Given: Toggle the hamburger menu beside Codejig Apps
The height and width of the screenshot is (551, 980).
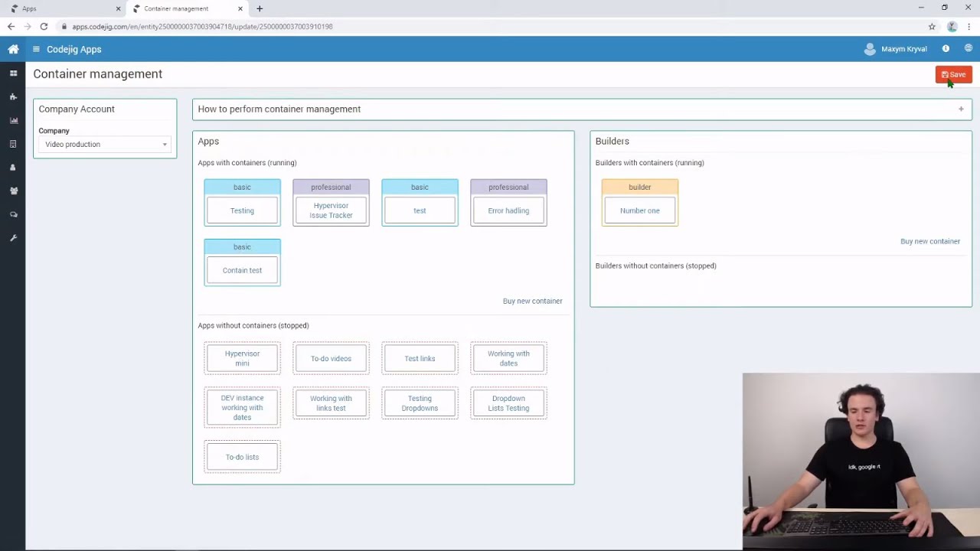Looking at the screenshot, I should 36,49.
